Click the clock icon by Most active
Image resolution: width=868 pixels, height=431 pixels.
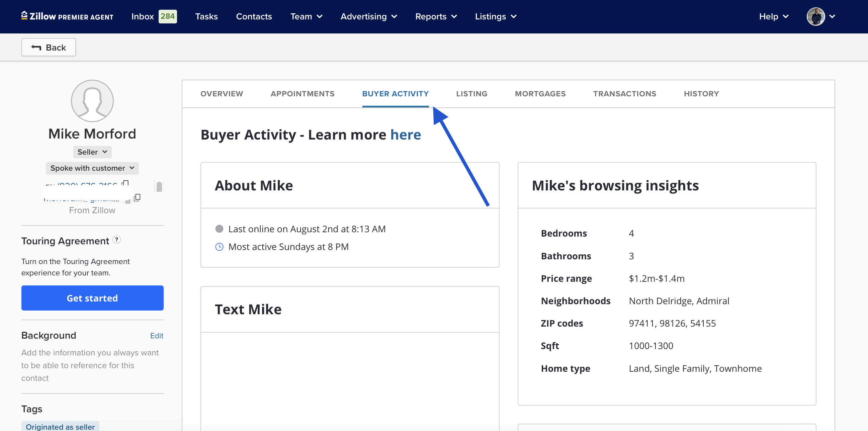[x=219, y=247]
